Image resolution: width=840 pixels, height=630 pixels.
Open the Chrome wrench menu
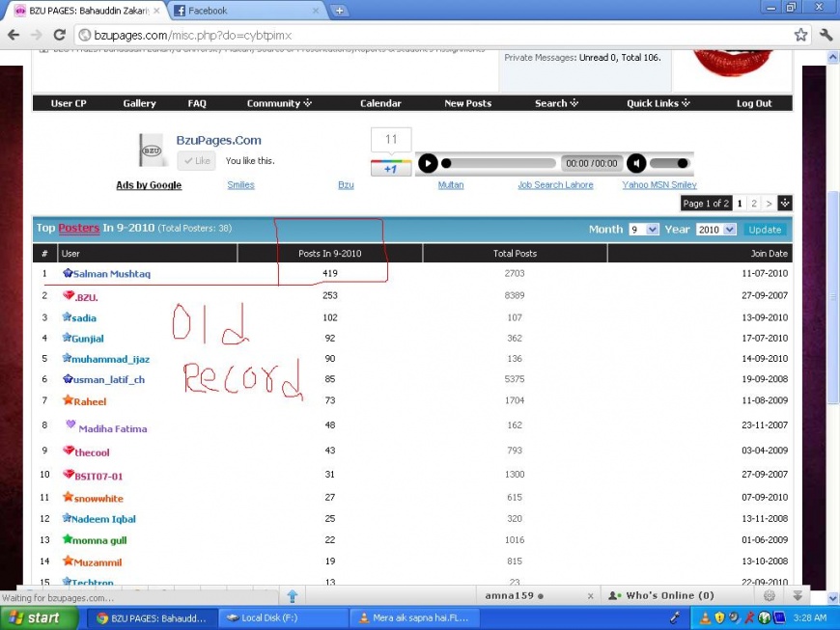(826, 35)
